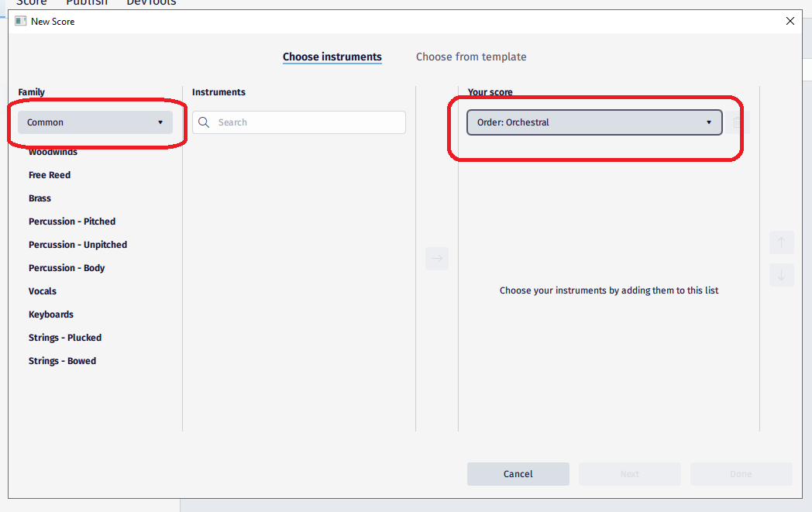Open the Common family dropdown
Image resolution: width=812 pixels, height=512 pixels.
(x=93, y=122)
